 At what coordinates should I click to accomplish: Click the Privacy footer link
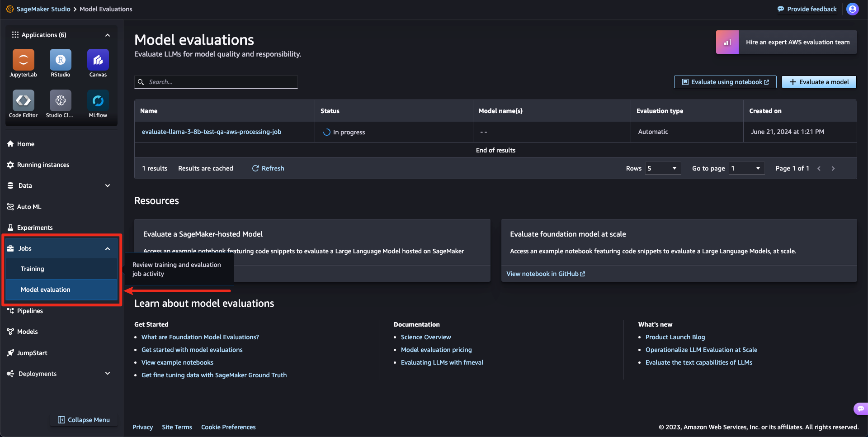pos(142,427)
